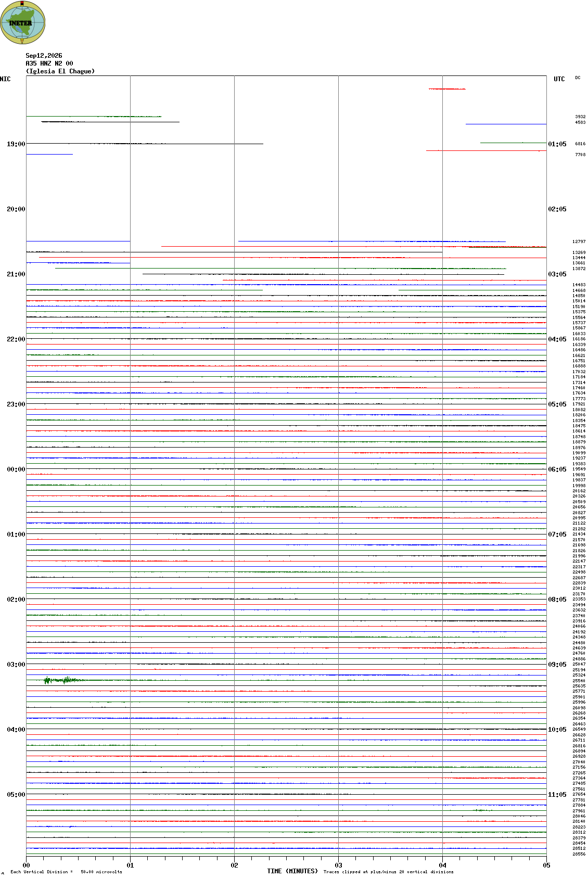Click the DC column header
This screenshot has width=588, height=879.
point(578,78)
